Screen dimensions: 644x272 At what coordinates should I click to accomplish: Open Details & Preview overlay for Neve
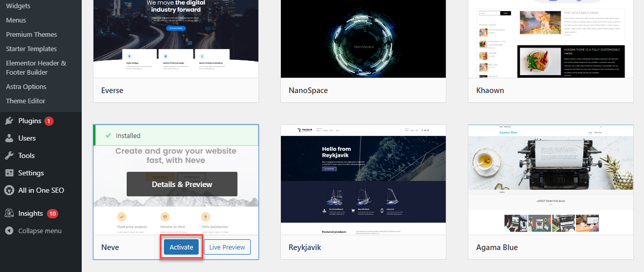click(x=182, y=184)
